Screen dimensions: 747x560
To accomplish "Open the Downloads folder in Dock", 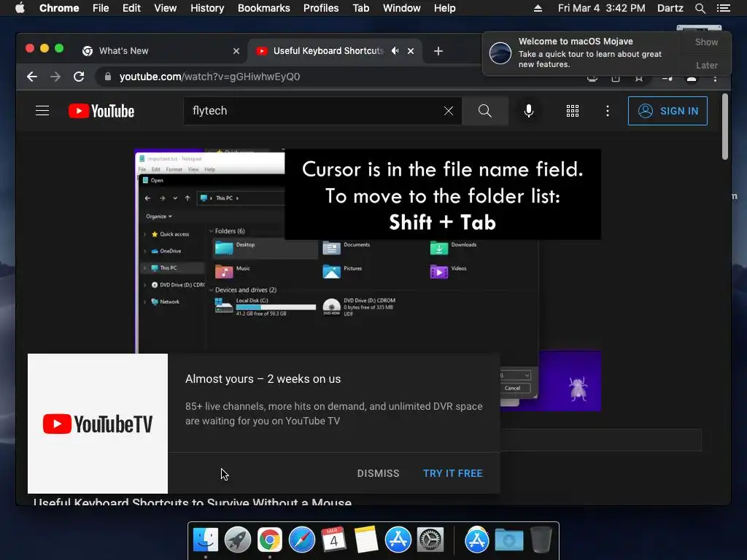I will 508,540.
